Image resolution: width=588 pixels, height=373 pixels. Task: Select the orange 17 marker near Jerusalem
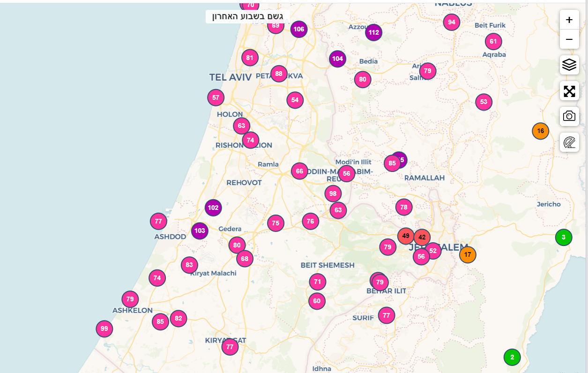point(468,255)
